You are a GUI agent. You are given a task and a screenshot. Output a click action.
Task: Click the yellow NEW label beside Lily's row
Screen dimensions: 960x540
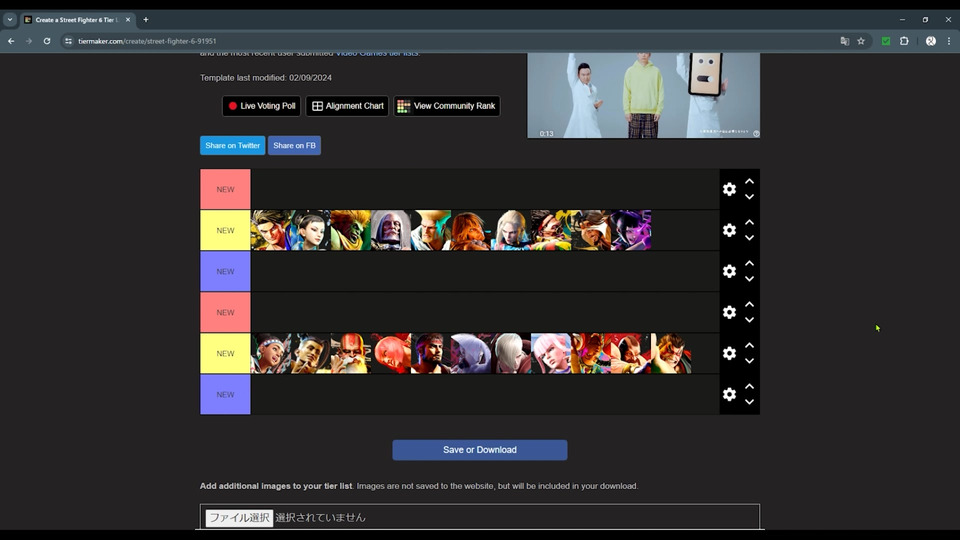[x=225, y=353]
